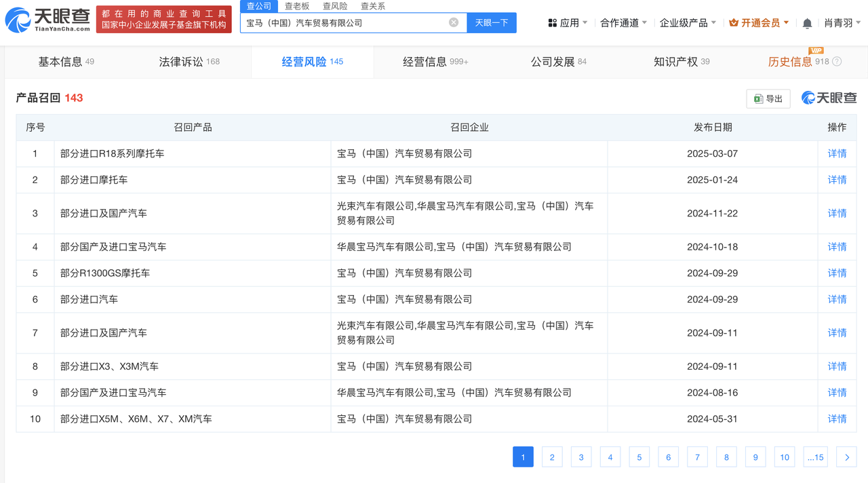Click the 天眼一下 search button

pos(492,22)
